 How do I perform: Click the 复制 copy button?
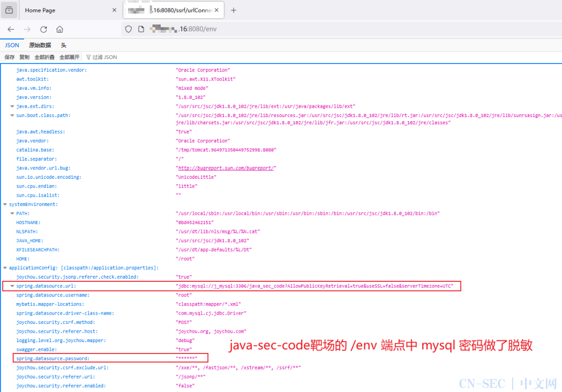tap(24, 57)
